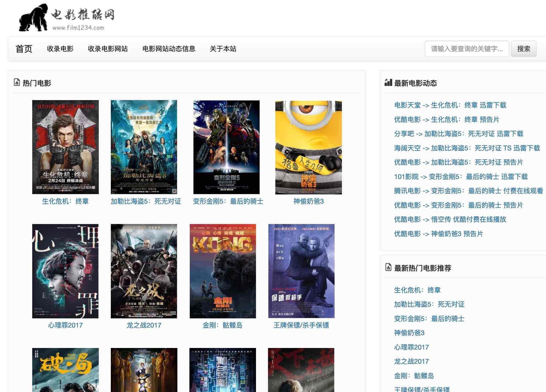Open the 收录电影网站 page

[108, 49]
